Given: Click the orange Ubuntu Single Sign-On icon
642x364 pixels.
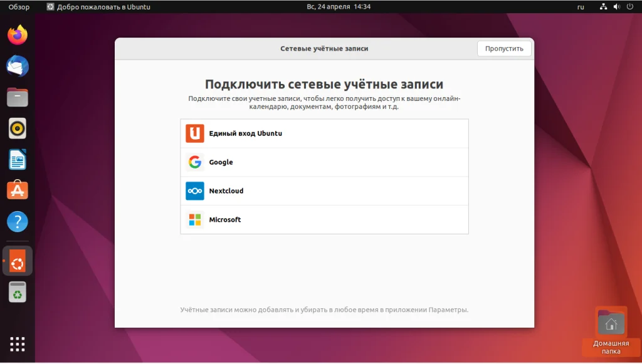Looking at the screenshot, I should [194, 133].
